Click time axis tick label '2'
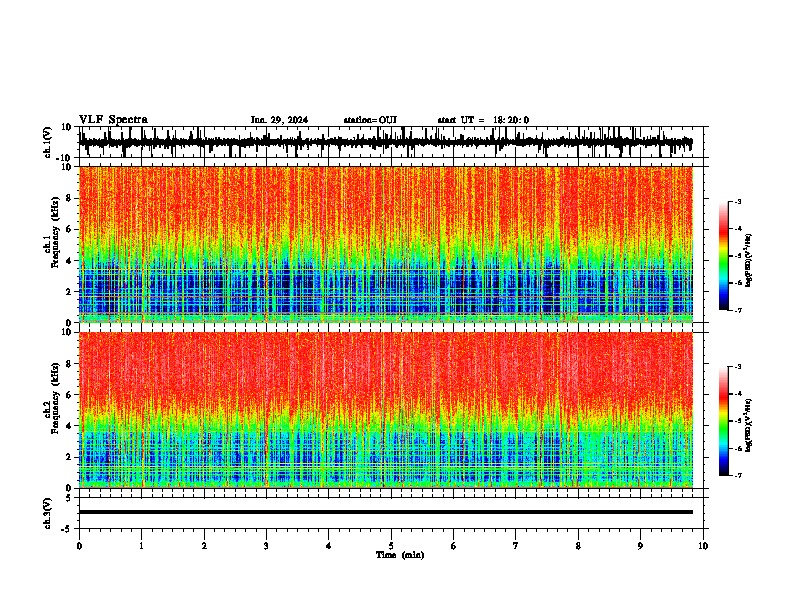The image size is (792, 612). tap(204, 546)
